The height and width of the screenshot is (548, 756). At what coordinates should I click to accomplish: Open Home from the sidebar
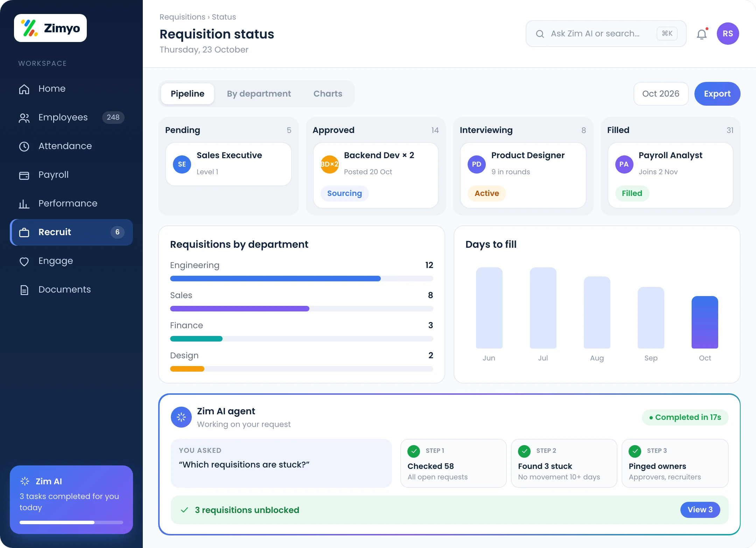[x=52, y=89]
